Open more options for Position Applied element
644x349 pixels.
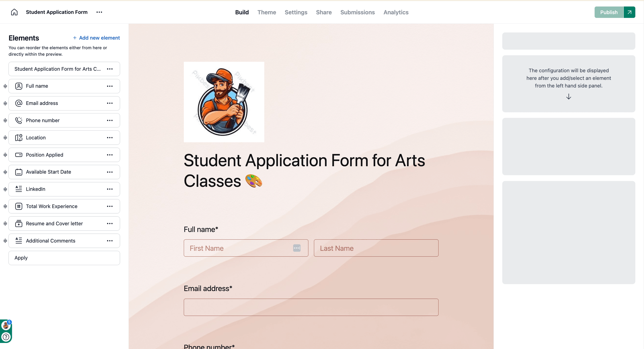(110, 155)
